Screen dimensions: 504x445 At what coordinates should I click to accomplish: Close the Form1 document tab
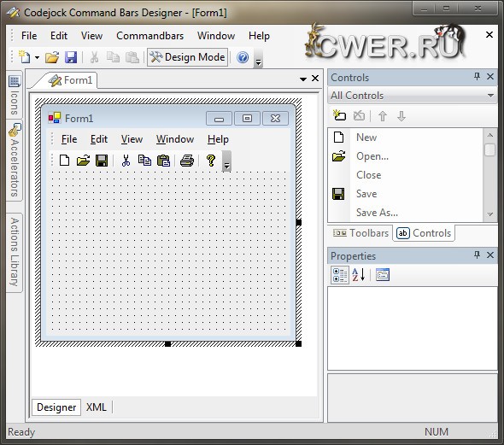click(315, 79)
